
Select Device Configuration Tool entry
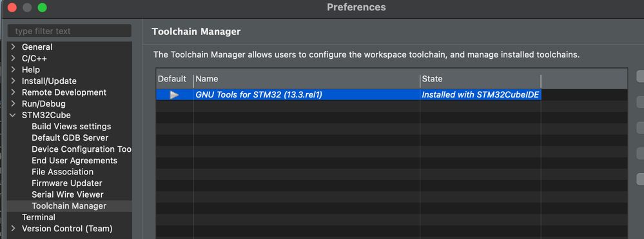click(x=81, y=149)
